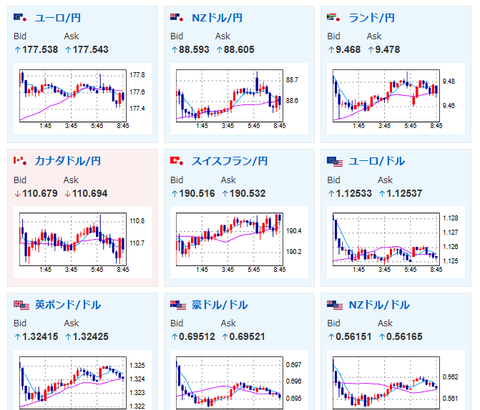View the 豪ドル/ドル candlestick chart
480x410 pixels.
(239, 380)
